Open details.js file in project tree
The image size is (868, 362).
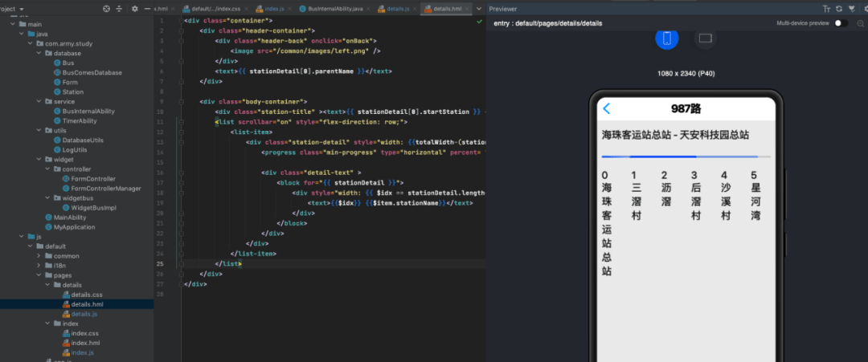(x=84, y=314)
